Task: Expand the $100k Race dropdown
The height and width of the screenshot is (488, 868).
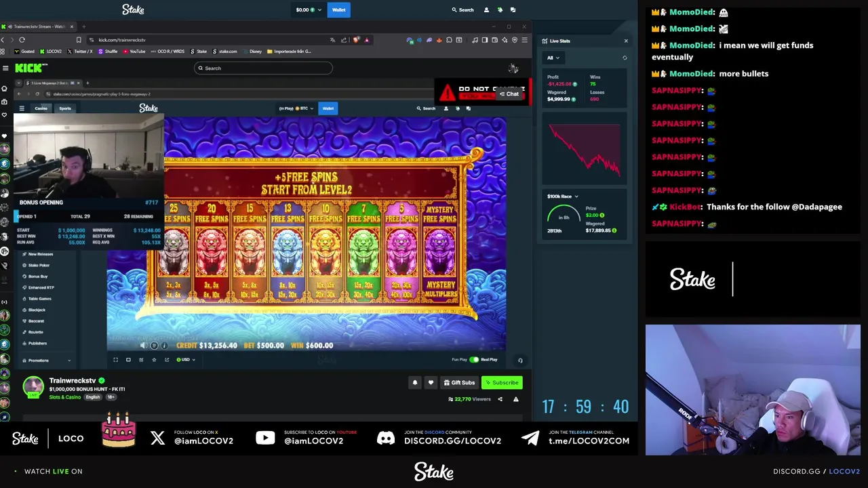Action: tap(563, 197)
